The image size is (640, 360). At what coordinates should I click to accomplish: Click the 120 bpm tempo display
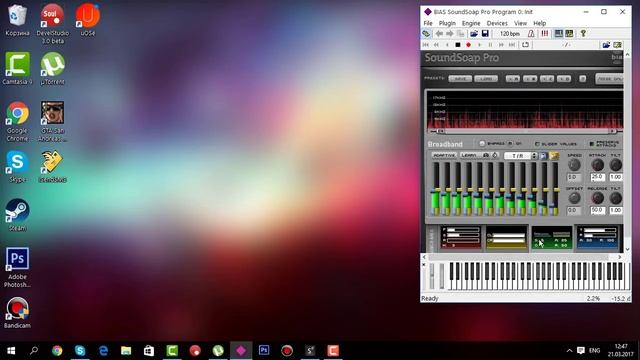tap(510, 33)
